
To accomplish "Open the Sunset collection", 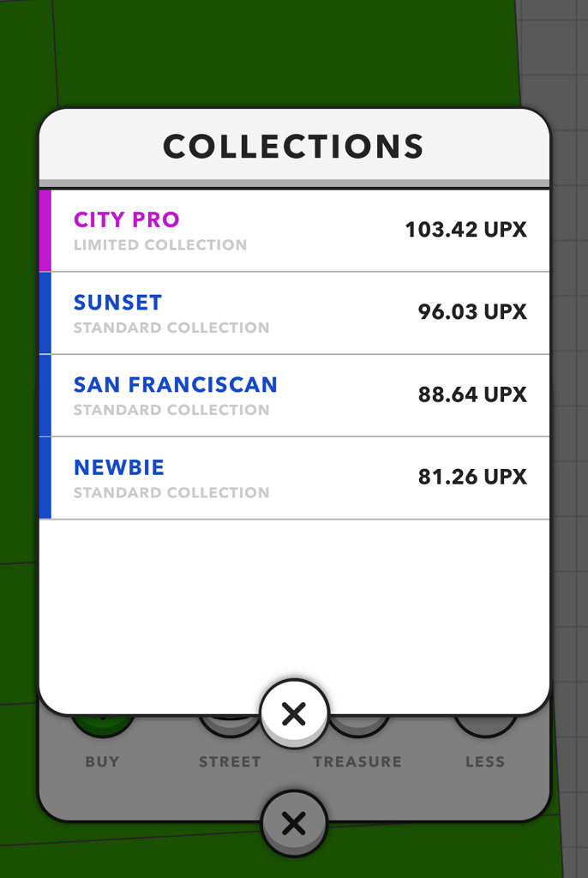I will [117, 303].
